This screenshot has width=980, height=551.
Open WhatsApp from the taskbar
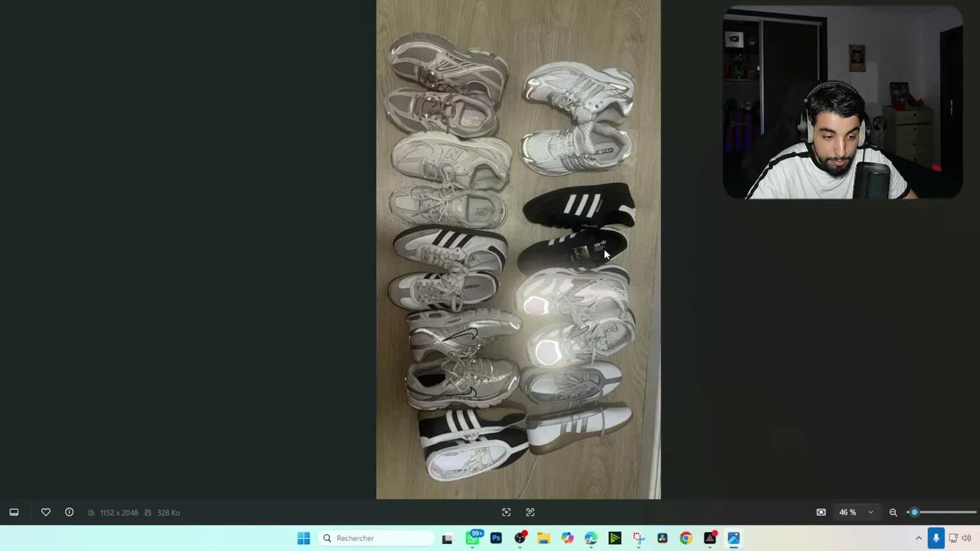pos(472,538)
